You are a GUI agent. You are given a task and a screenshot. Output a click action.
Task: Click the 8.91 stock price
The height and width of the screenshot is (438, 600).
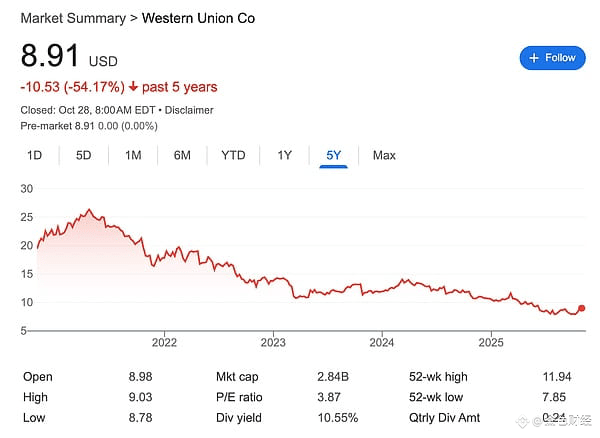click(51, 55)
